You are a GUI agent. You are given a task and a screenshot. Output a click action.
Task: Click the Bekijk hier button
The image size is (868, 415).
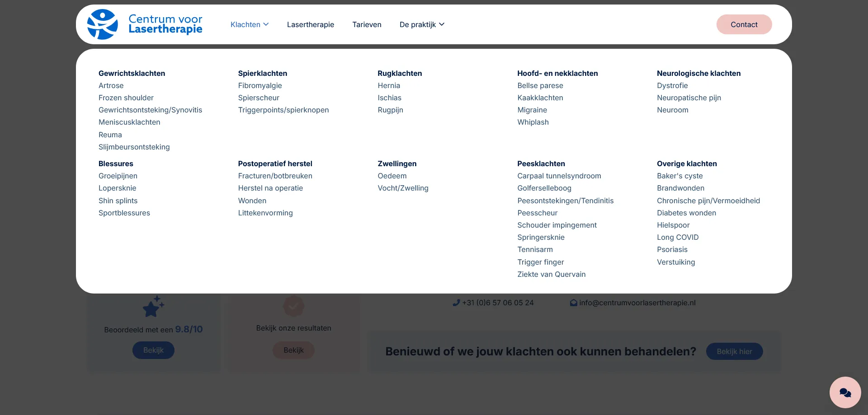[734, 351]
